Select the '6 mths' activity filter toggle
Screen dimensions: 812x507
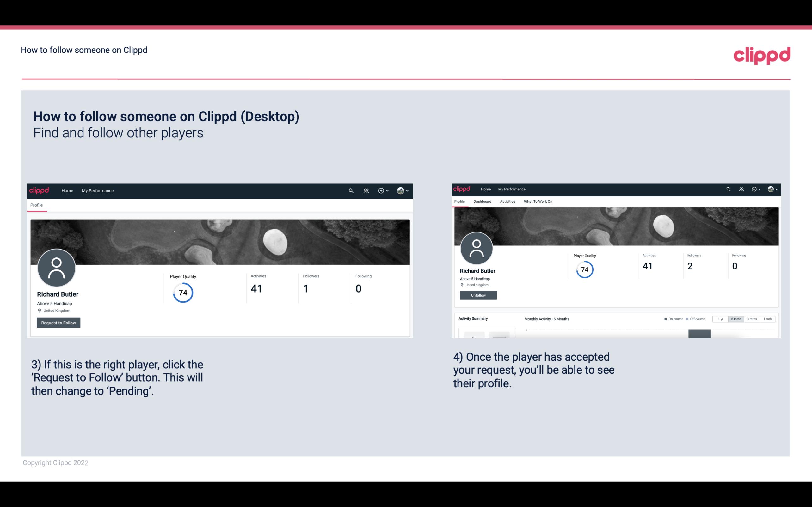coord(735,319)
